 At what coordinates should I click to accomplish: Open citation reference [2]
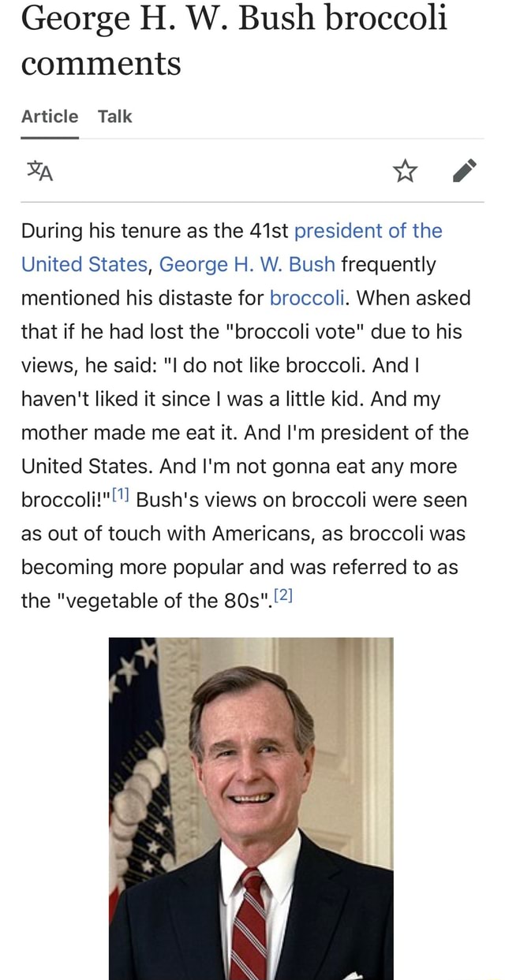pyautogui.click(x=282, y=594)
